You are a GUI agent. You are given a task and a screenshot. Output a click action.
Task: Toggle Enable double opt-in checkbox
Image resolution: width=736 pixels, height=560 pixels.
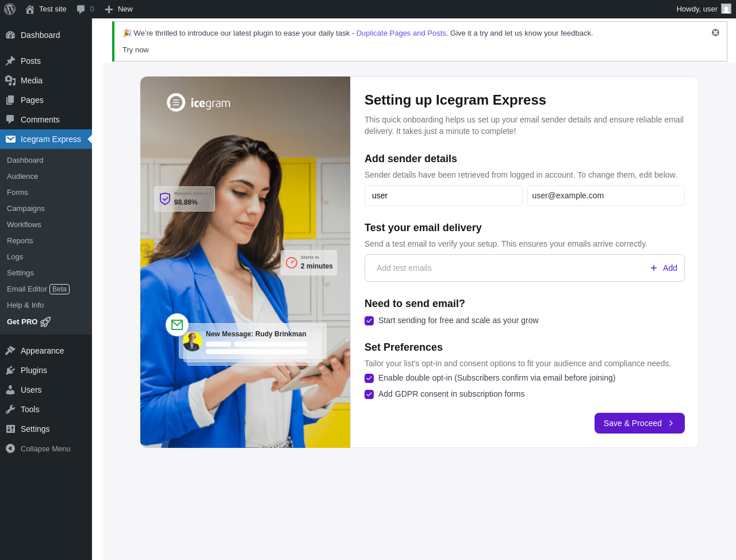coord(369,378)
